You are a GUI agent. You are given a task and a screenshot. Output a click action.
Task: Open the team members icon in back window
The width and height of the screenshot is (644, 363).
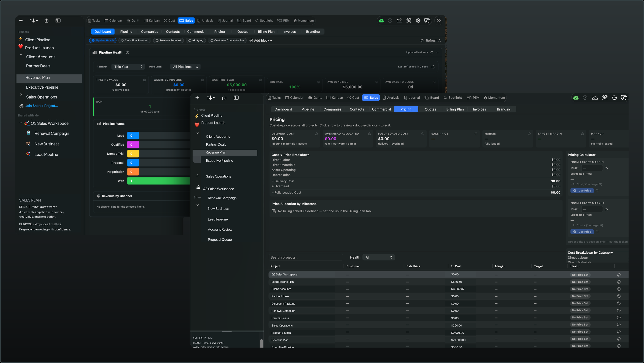pos(399,21)
